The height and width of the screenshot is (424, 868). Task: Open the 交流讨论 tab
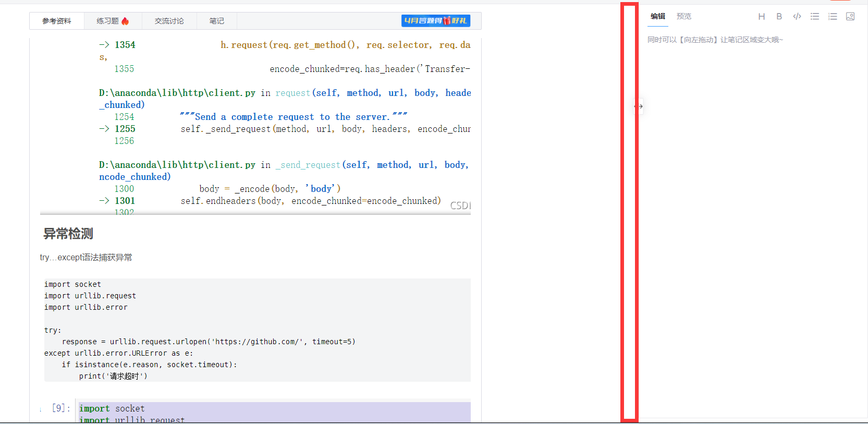click(x=169, y=21)
